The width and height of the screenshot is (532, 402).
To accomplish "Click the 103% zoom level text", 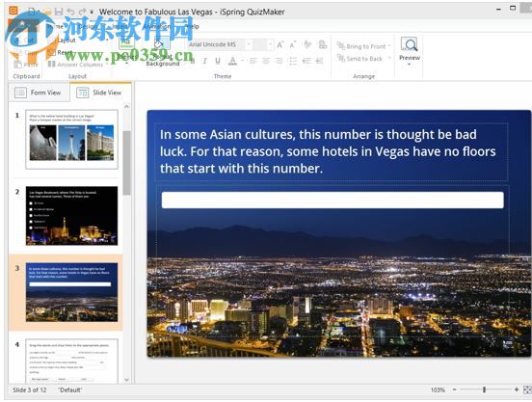I will pyautogui.click(x=438, y=390).
